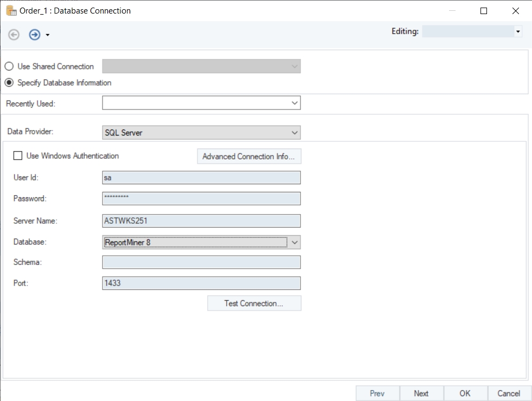Image resolution: width=532 pixels, height=401 pixels.
Task: Click in the Port field
Action: coord(201,283)
